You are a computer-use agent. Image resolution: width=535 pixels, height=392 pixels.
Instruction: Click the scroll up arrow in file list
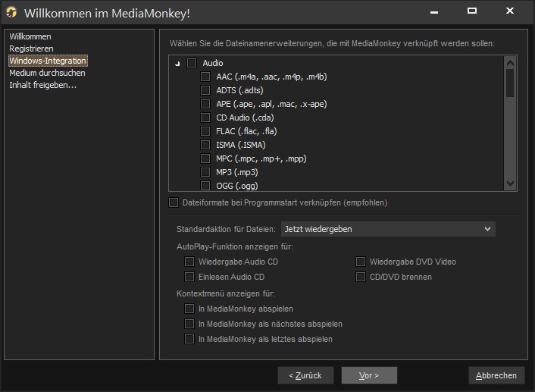click(x=510, y=63)
